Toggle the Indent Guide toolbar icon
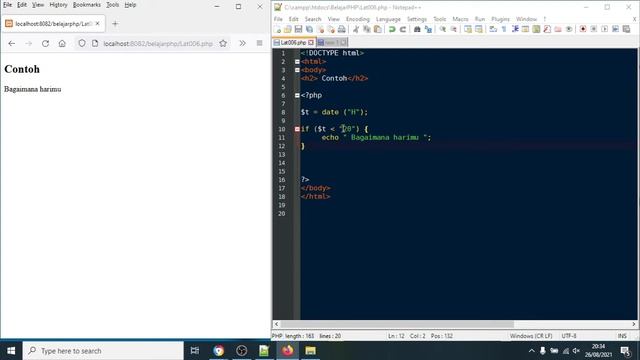This screenshot has height=360, width=640. [x=515, y=29]
